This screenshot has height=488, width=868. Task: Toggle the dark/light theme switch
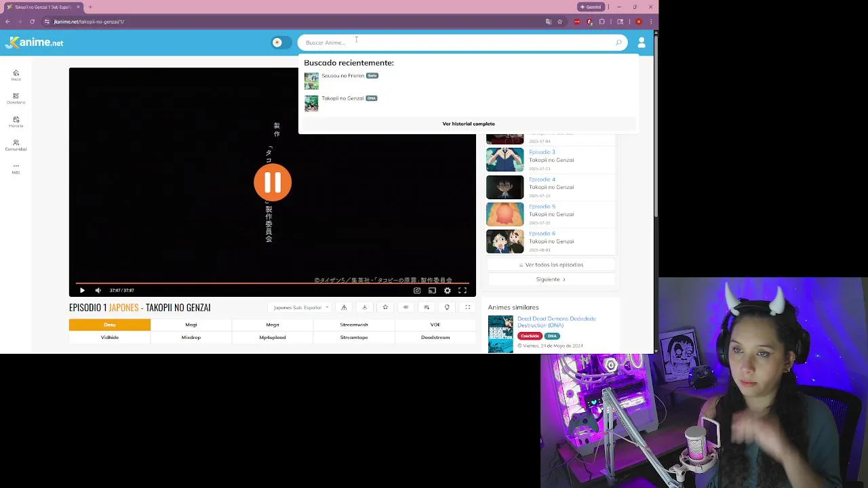[x=281, y=43]
